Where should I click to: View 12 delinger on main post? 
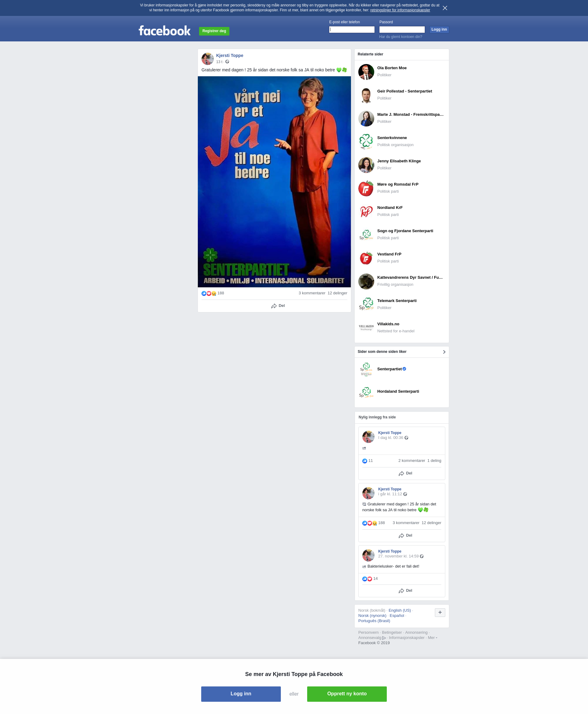pos(337,293)
